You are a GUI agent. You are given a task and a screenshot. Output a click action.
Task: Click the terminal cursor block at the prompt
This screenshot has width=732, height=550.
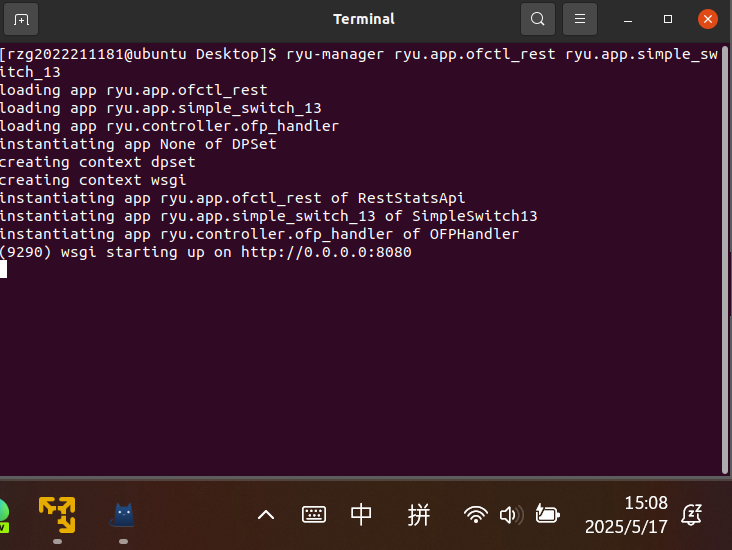click(x=4, y=269)
